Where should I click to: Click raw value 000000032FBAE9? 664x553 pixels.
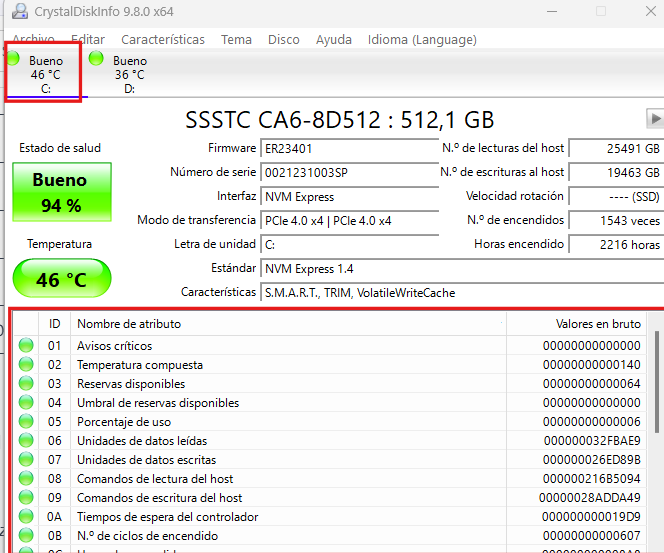[592, 441]
